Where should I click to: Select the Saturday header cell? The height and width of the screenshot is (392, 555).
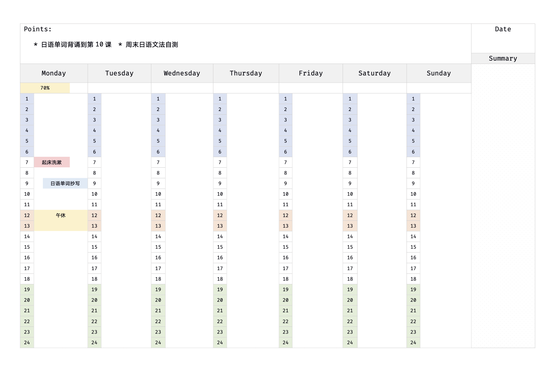pos(375,73)
